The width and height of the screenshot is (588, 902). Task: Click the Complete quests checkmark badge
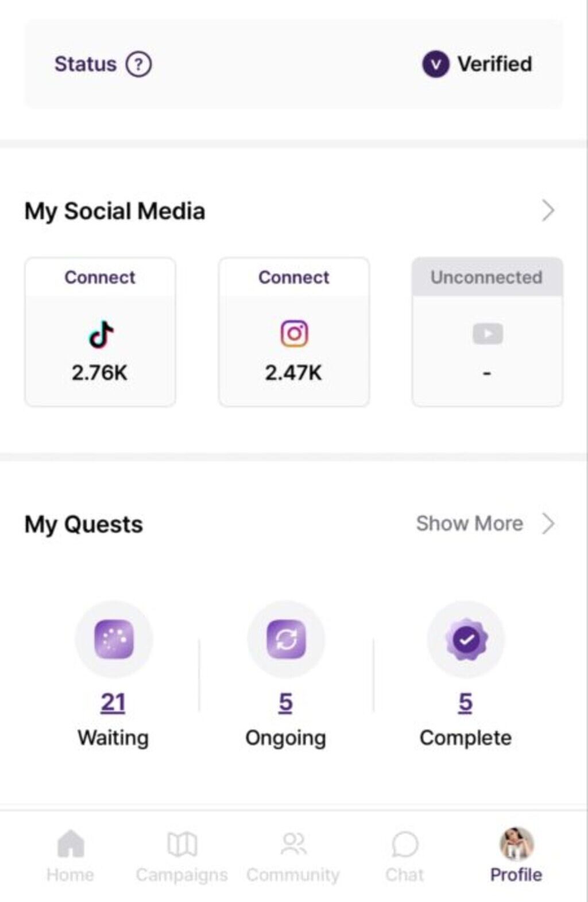coord(466,639)
